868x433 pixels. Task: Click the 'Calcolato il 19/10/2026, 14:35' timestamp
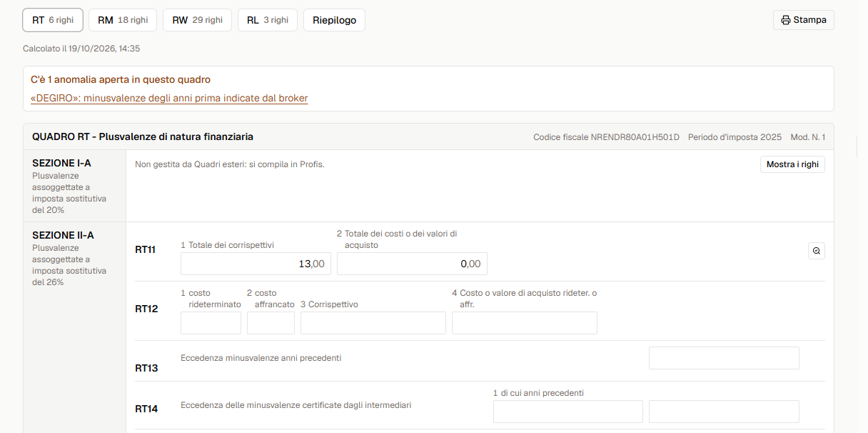point(81,49)
